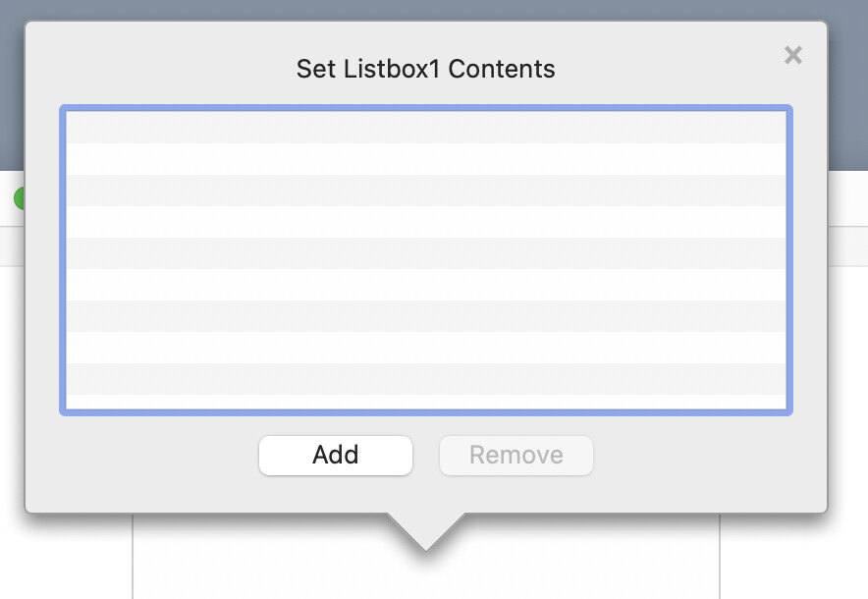Select the eighth row in the listbox
Image resolution: width=868 pixels, height=599 pixels.
pos(426,348)
